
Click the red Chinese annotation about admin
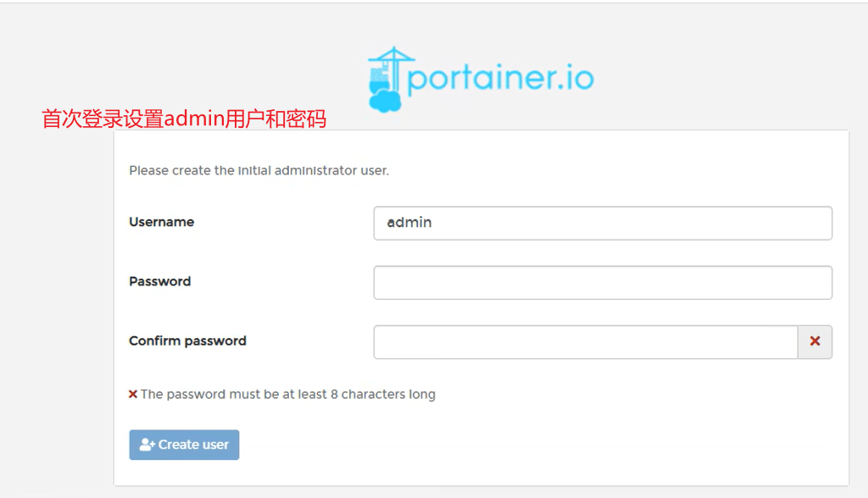click(184, 119)
